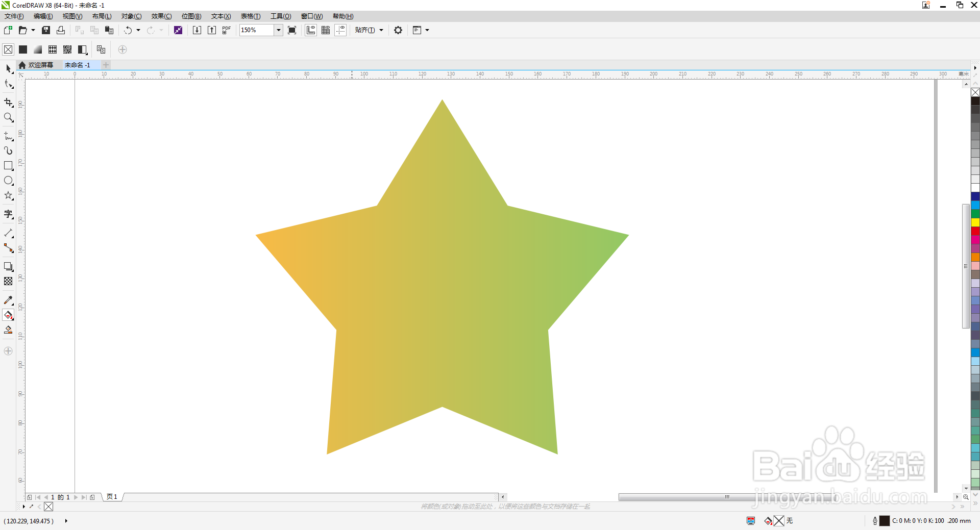Open the toolbox quick customize plus button
The height and width of the screenshot is (530, 980).
[8, 351]
